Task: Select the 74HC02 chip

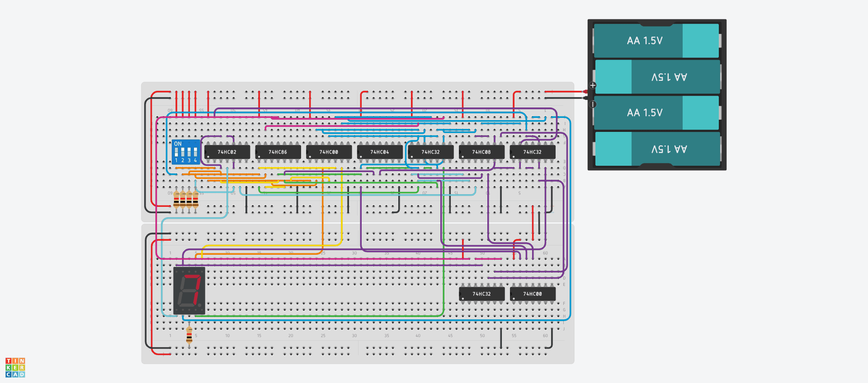Action: pyautogui.click(x=227, y=152)
